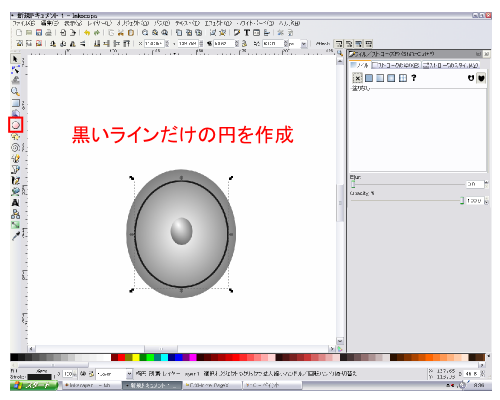The image size is (500, 400).
Task: Choose the No paint (X) fill option
Action: pyautogui.click(x=357, y=78)
